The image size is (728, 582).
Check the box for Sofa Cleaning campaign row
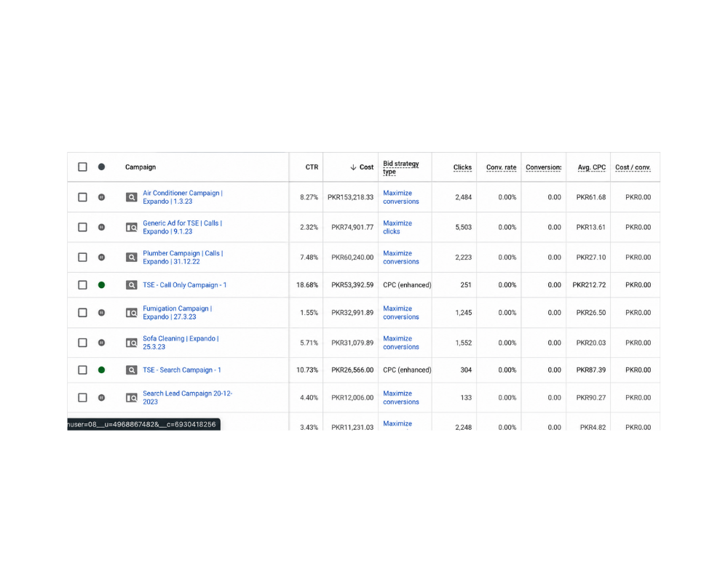click(82, 343)
